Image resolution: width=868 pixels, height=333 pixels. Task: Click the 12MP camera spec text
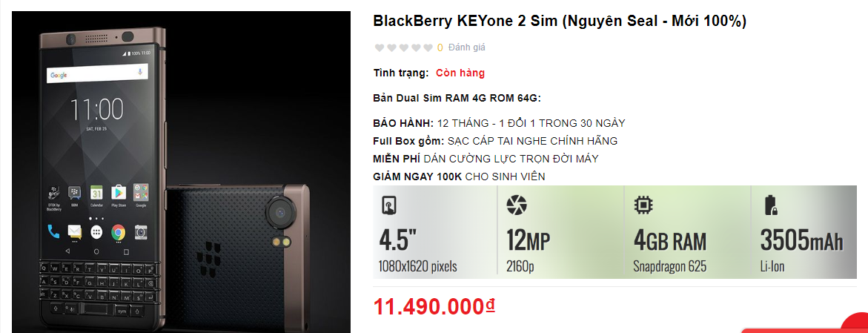point(528,241)
